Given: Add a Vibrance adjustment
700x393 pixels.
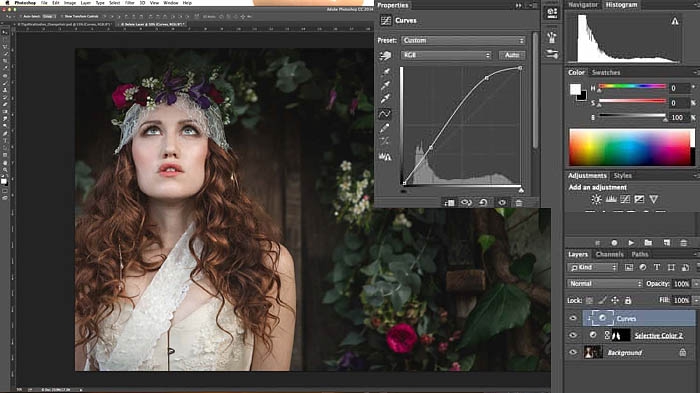Looking at the screenshot, I should (x=654, y=199).
